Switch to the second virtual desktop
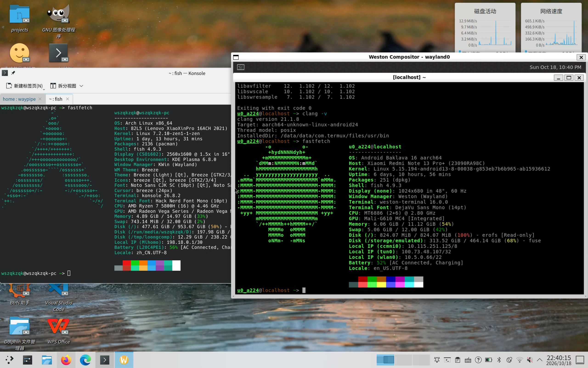 tap(403, 360)
